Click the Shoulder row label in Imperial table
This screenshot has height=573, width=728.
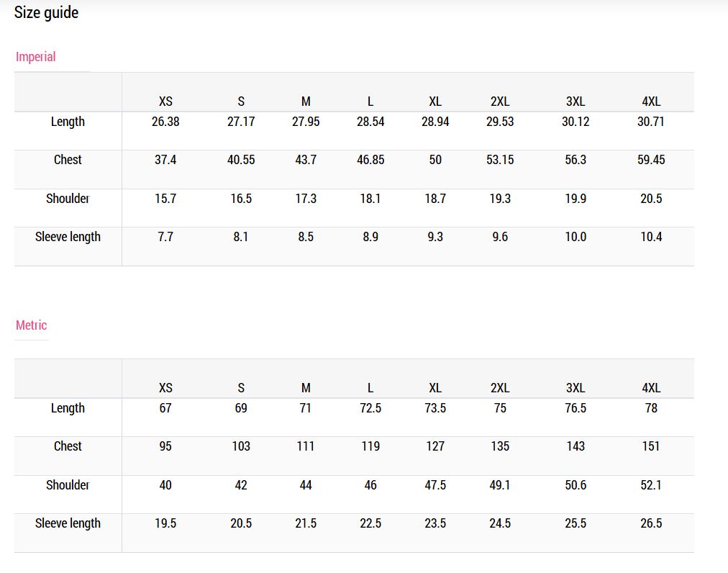[x=68, y=199]
